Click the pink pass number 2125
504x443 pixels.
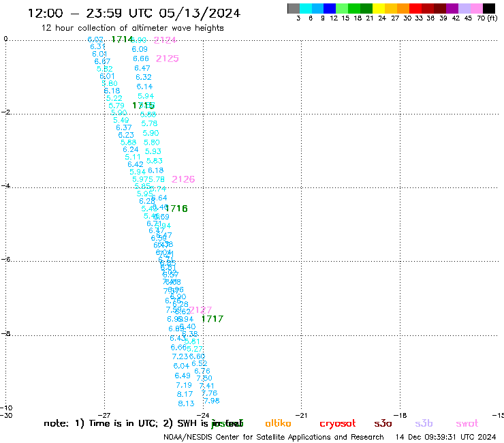click(167, 59)
